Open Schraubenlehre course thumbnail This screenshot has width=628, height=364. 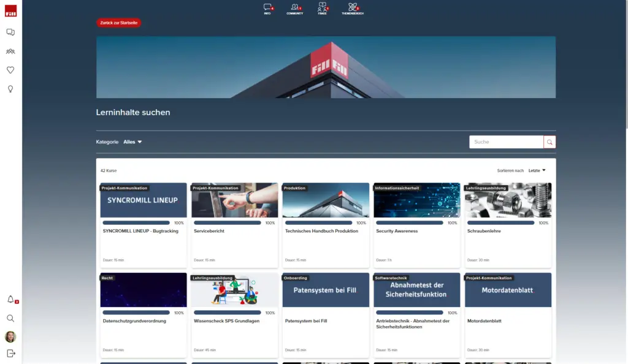pos(508,200)
